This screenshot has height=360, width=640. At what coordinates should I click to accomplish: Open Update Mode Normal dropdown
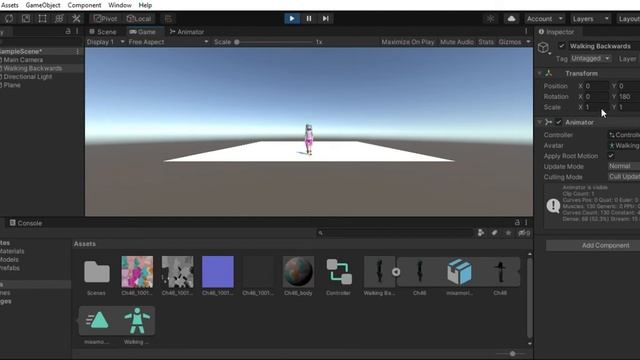point(624,166)
